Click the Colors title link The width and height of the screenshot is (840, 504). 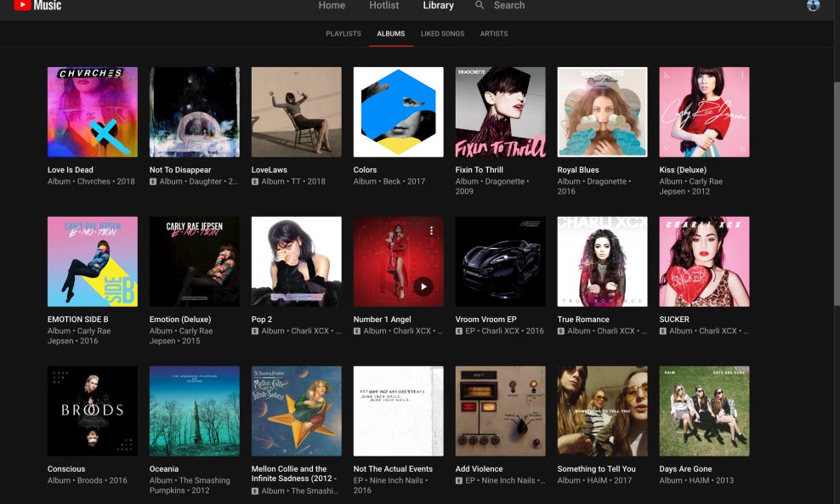(365, 170)
